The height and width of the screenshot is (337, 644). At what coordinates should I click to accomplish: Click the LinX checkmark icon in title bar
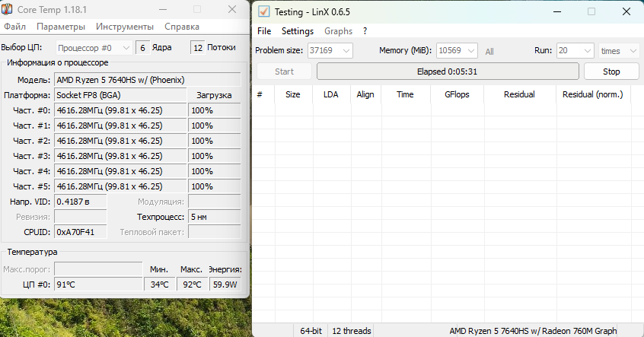coord(263,11)
